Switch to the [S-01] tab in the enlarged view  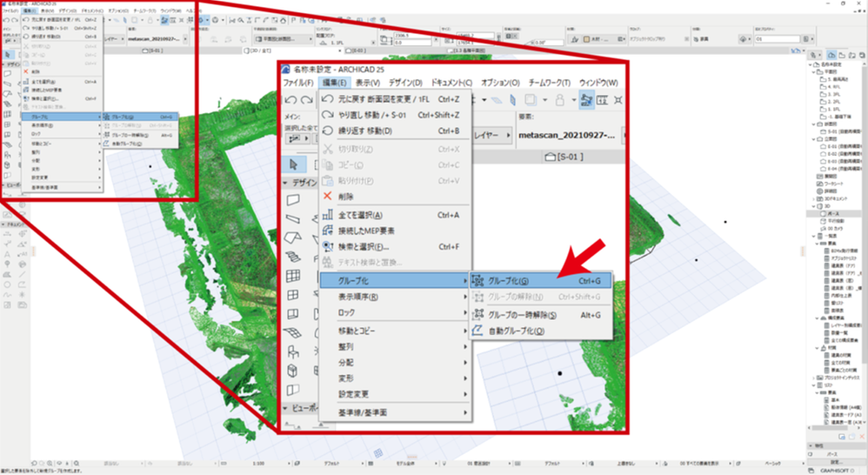click(564, 157)
